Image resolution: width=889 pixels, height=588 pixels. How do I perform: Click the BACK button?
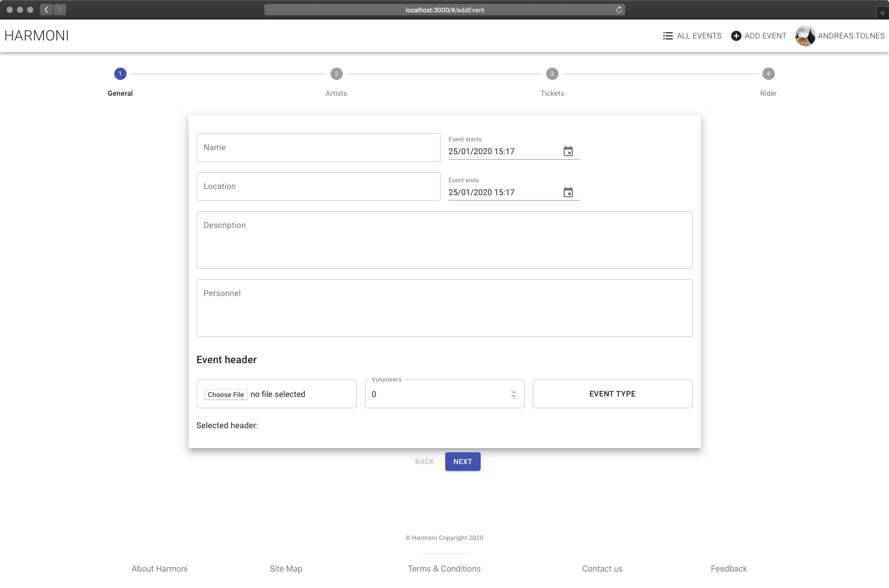point(424,461)
